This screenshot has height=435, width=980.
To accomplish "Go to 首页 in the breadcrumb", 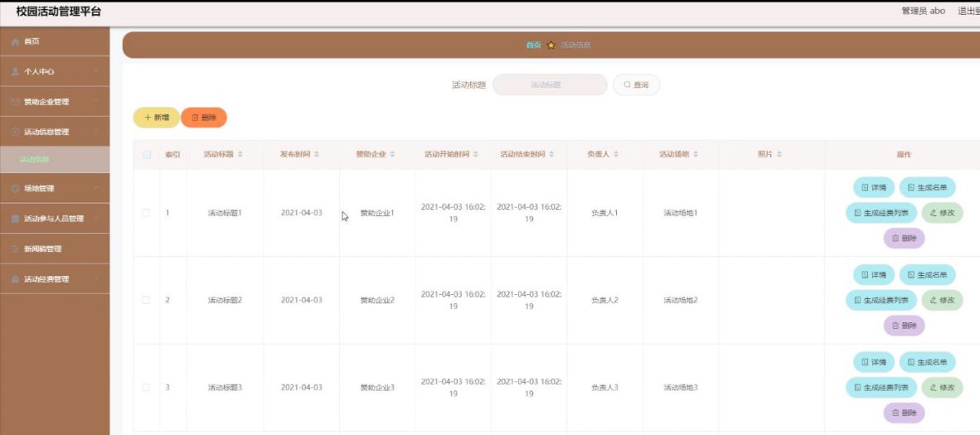I will tap(533, 45).
